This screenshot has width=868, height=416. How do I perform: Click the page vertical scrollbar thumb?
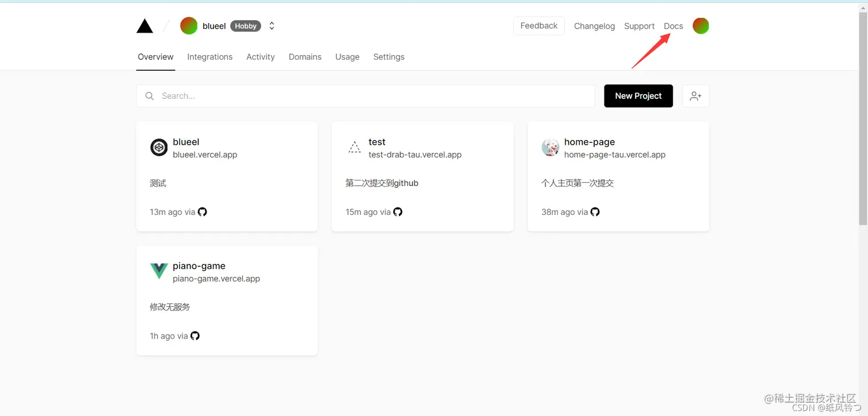click(863, 118)
